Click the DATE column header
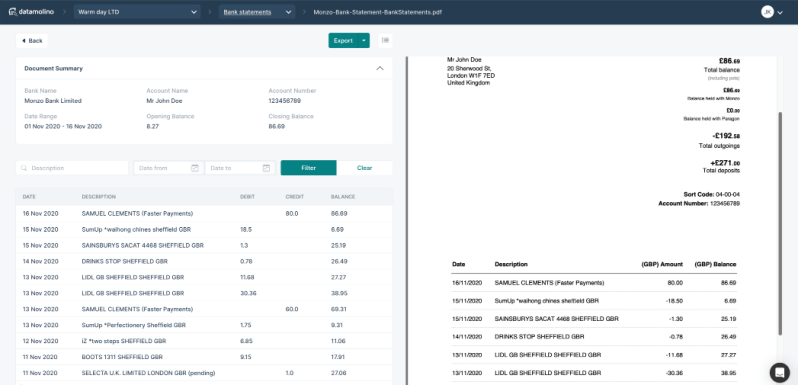798x385 pixels. (x=29, y=197)
